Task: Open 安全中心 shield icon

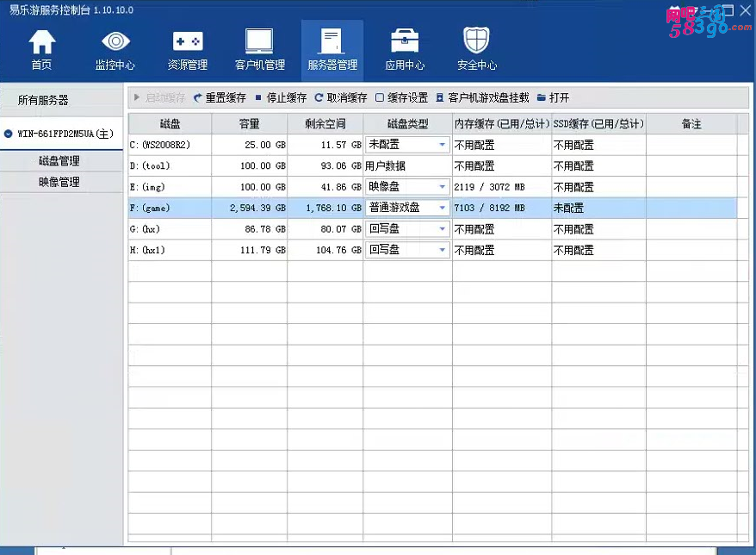Action: point(476,50)
